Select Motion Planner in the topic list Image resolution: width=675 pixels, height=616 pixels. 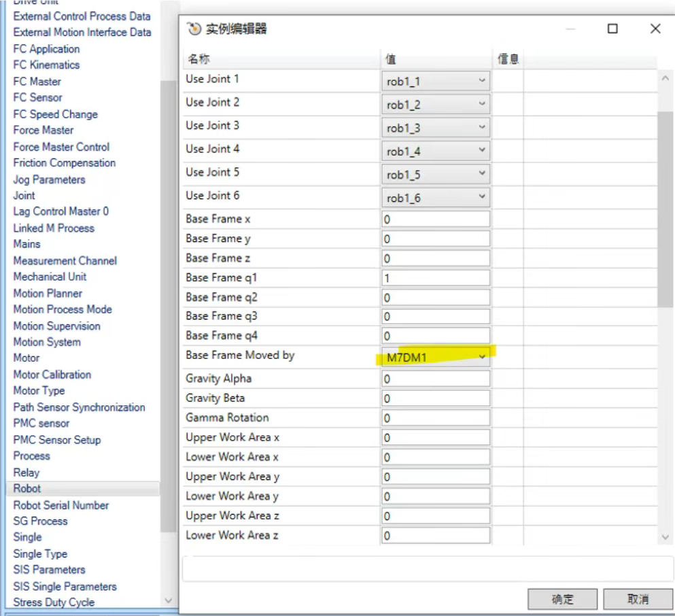(48, 293)
